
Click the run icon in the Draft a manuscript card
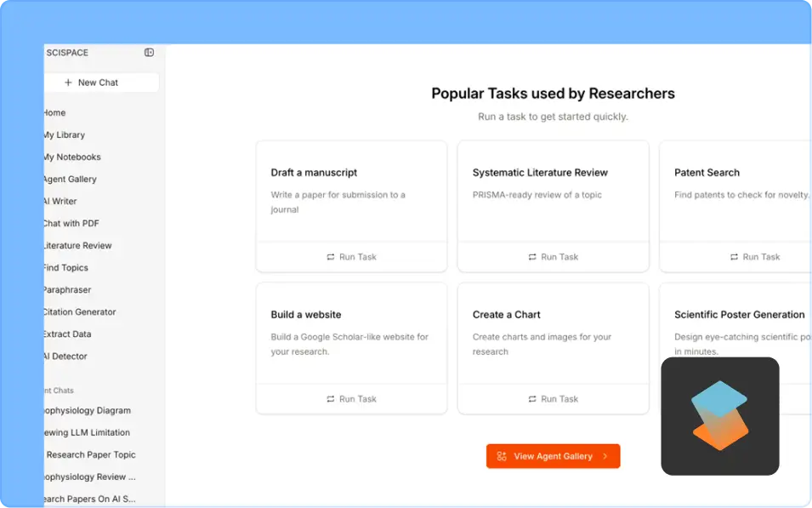[x=331, y=257]
